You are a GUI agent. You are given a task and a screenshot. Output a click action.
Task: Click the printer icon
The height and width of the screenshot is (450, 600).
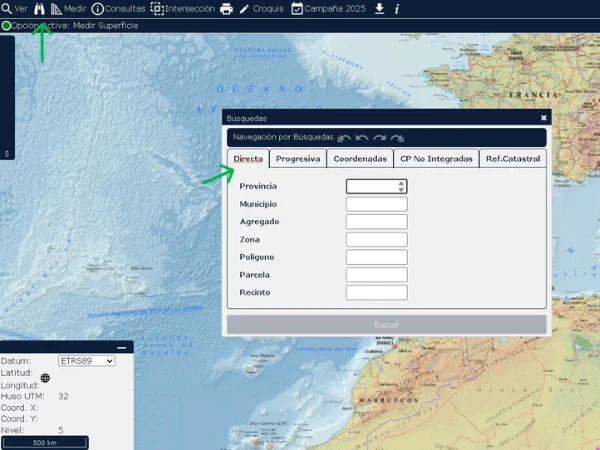click(226, 9)
